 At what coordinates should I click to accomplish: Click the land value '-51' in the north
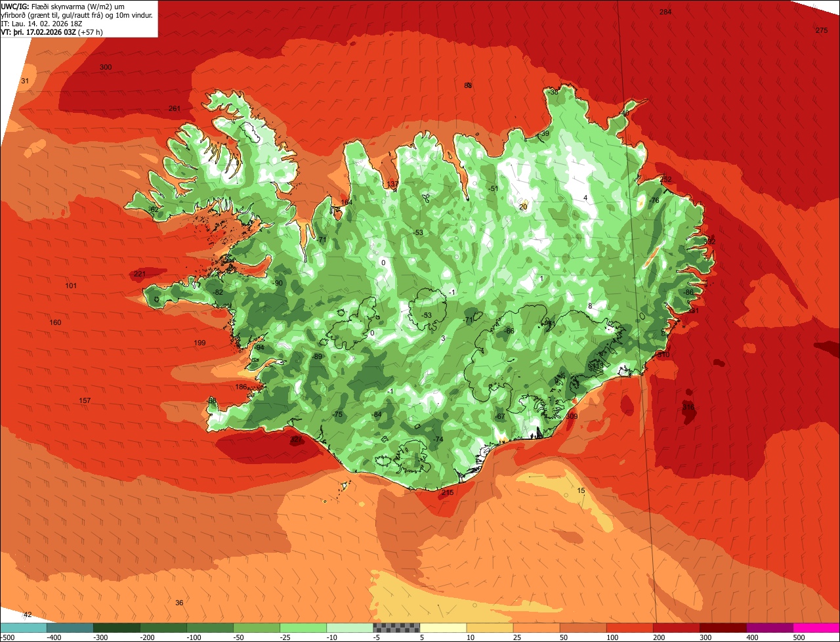493,188
